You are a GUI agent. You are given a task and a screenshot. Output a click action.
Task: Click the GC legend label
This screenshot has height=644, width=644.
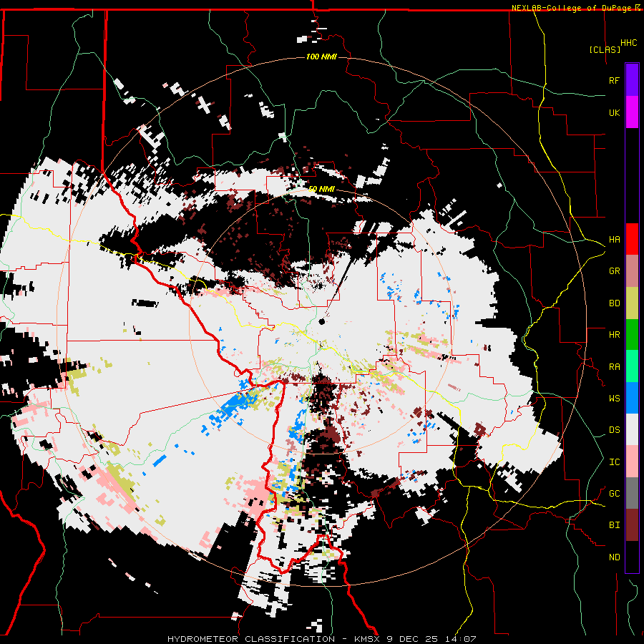(x=614, y=494)
